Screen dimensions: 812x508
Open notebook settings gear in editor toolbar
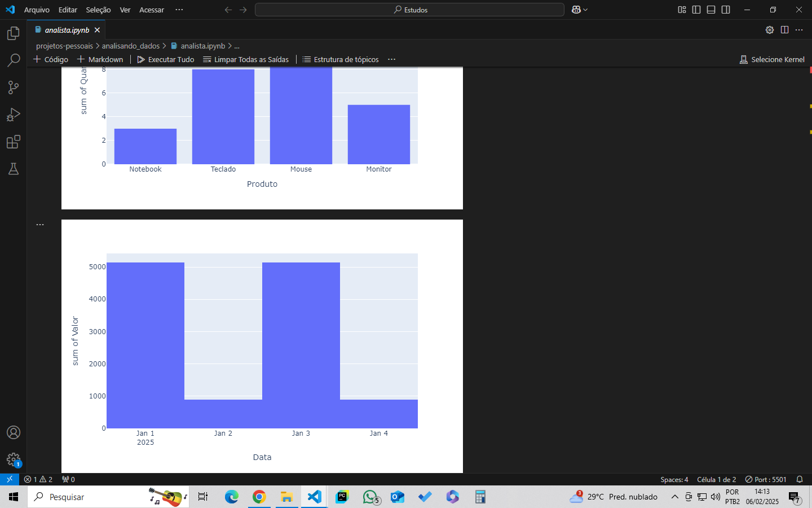pos(770,30)
